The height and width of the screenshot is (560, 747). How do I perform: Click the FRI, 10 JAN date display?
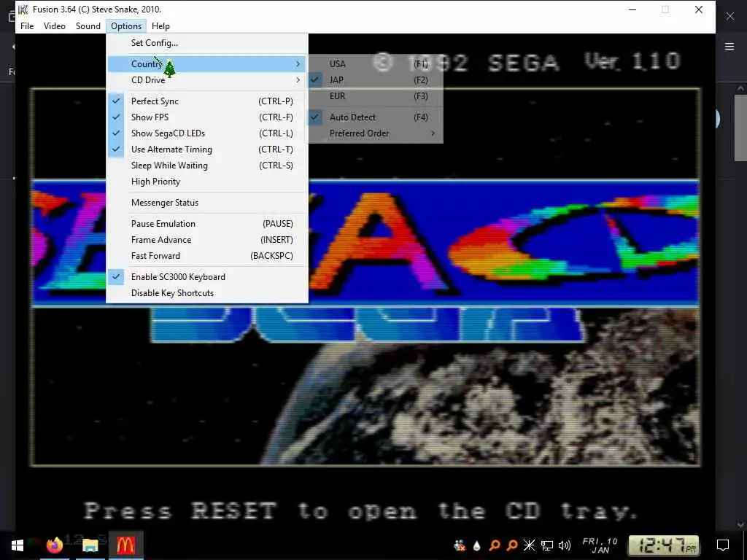tap(600, 545)
